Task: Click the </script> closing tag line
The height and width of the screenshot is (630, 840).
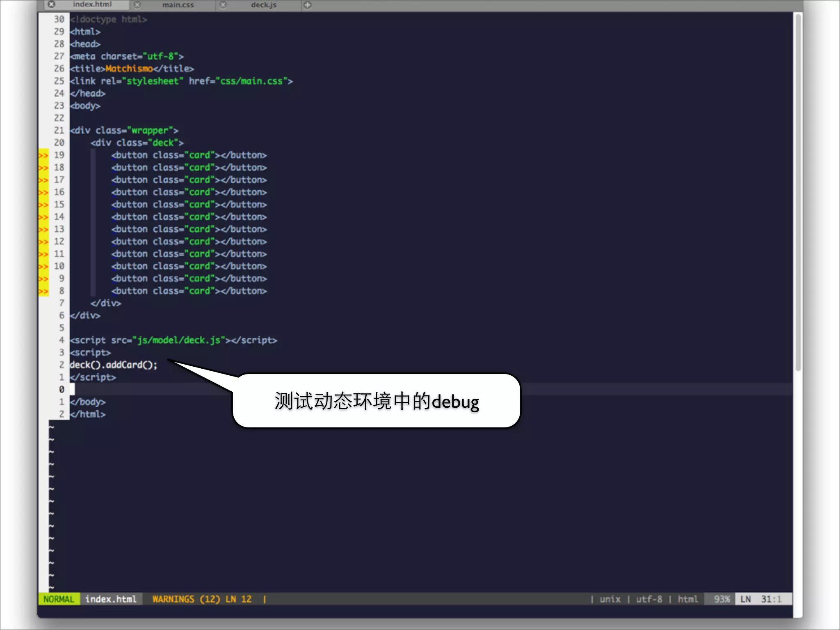Action: point(93,377)
